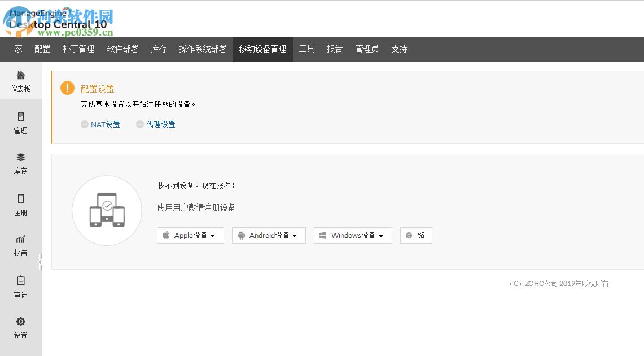Image resolution: width=644 pixels, height=356 pixels.
Task: Click the orange warning icon beside 配置设置
Action: pyautogui.click(x=68, y=88)
